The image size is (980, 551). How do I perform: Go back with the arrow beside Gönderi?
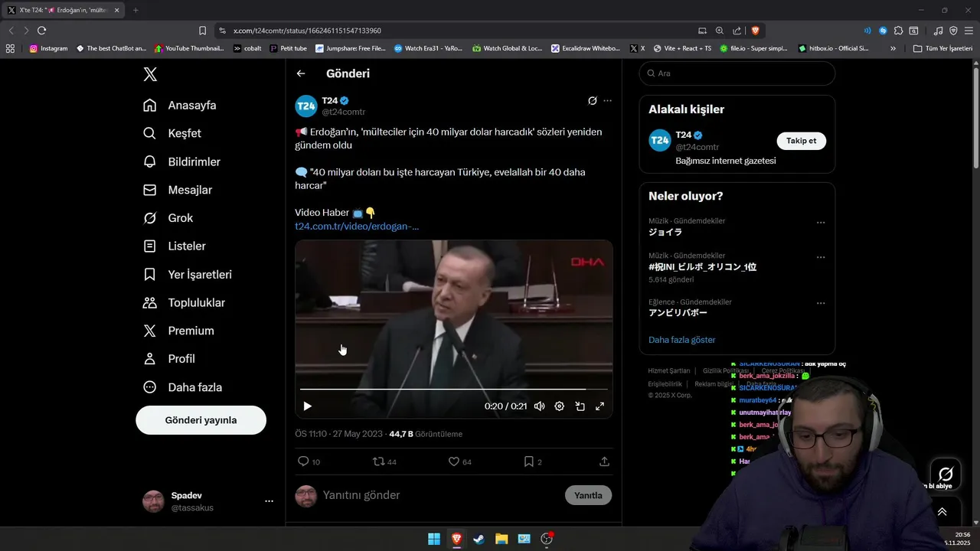(301, 73)
